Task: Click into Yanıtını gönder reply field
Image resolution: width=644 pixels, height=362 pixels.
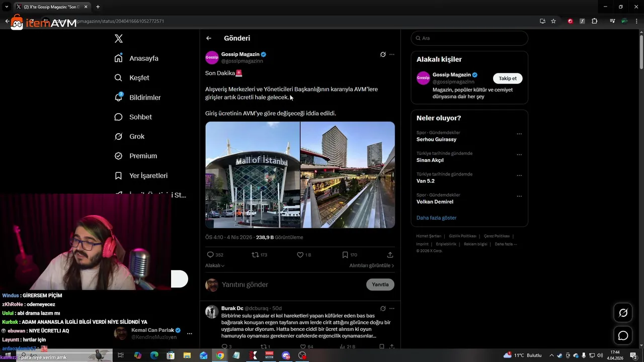Action: coord(292,285)
